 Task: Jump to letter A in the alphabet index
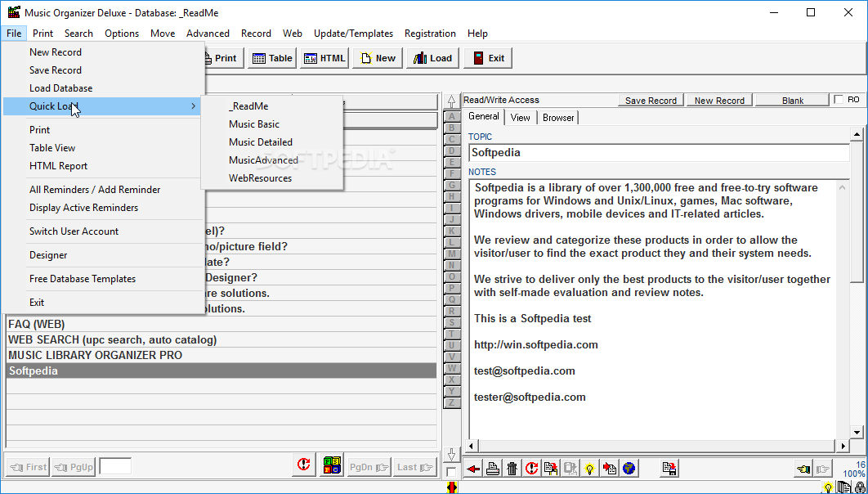(x=452, y=116)
